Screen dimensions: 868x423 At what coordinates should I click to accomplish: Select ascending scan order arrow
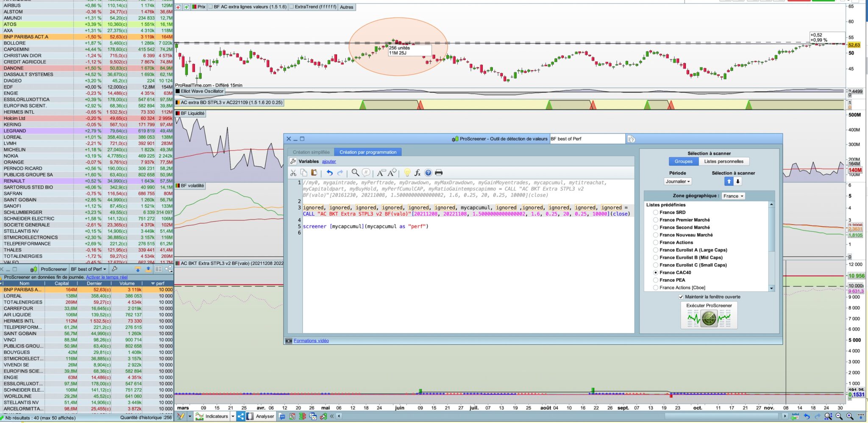(729, 181)
